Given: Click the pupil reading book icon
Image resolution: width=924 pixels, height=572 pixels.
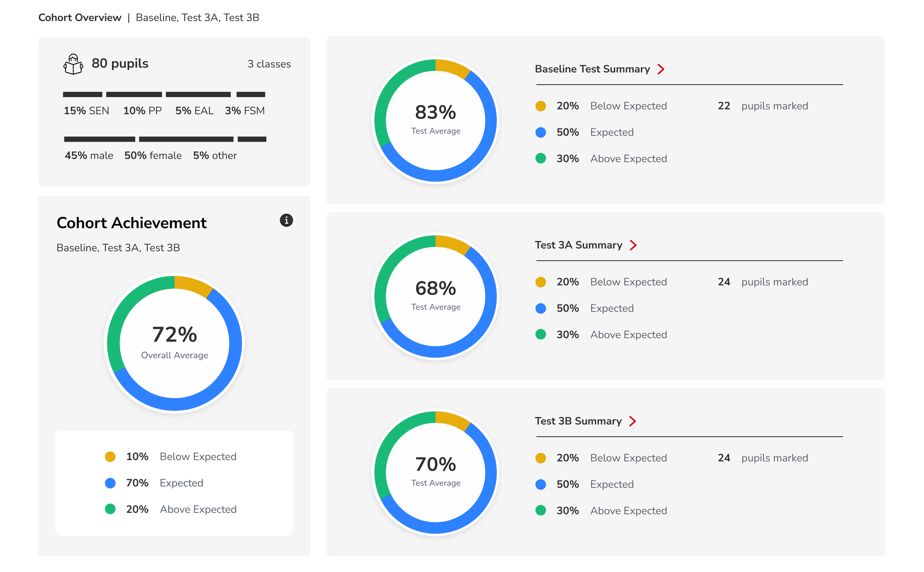Looking at the screenshot, I should pyautogui.click(x=73, y=64).
